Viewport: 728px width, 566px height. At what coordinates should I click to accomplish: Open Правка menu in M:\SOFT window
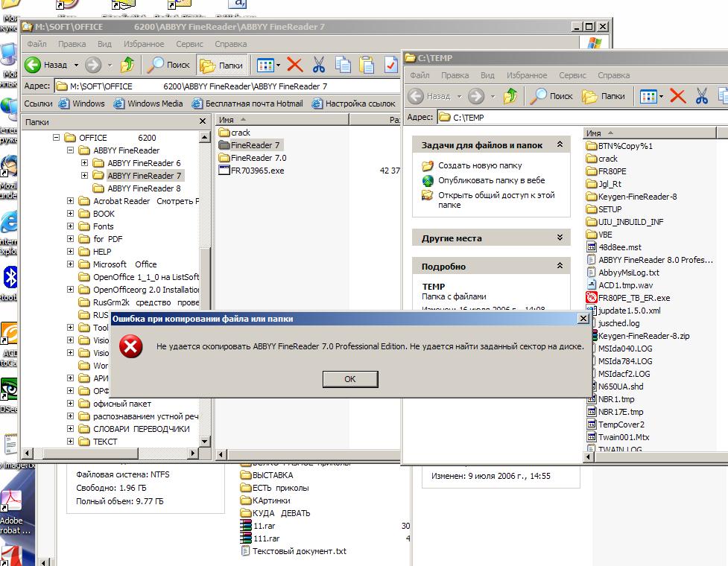[72, 44]
